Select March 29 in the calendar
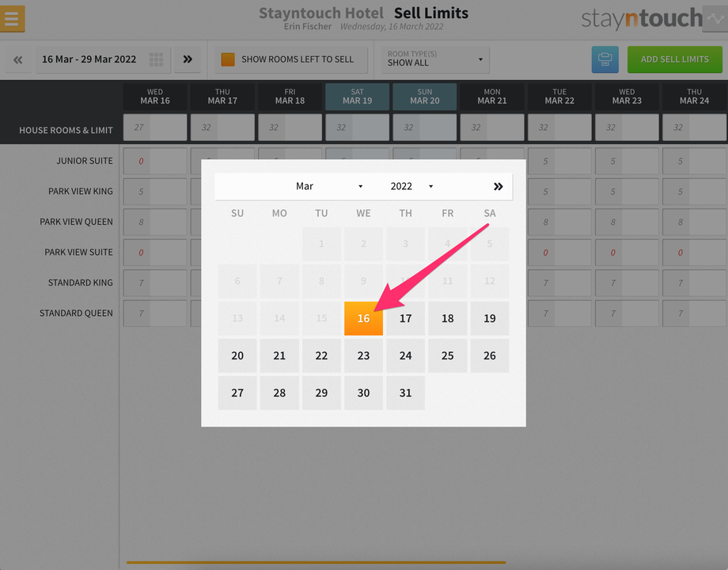The image size is (728, 570). point(321,393)
